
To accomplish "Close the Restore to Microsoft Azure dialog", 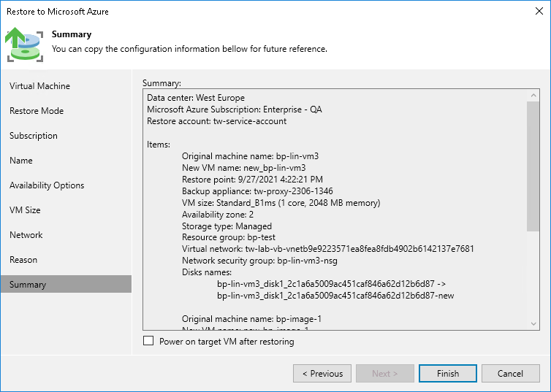I will click(539, 11).
